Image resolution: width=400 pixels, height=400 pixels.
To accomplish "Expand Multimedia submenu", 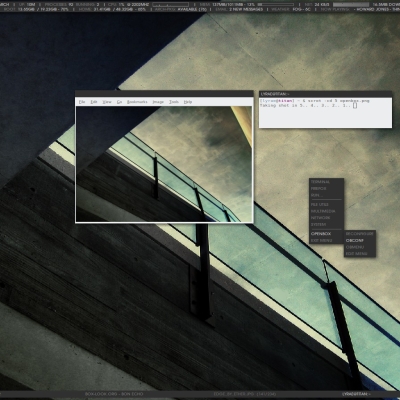I will point(326,211).
